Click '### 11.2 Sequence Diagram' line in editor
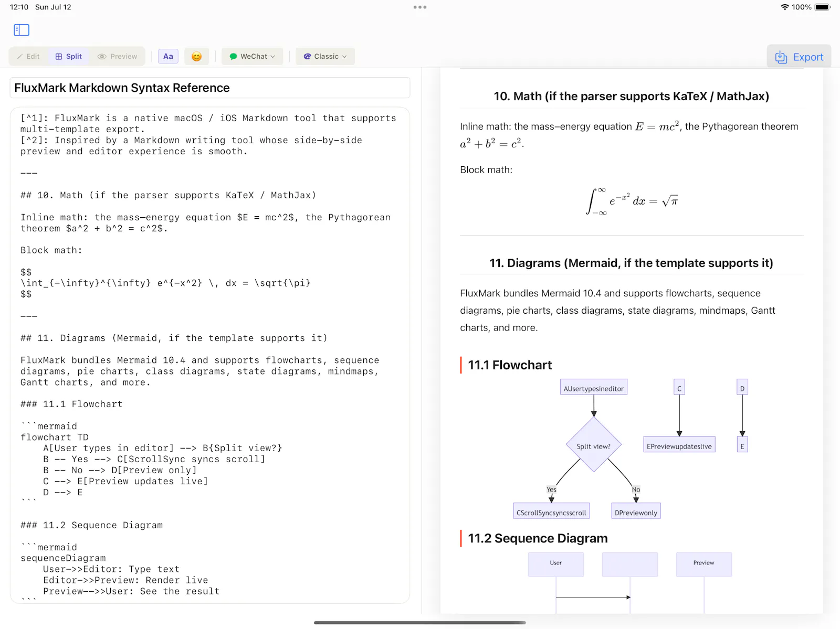 pyautogui.click(x=92, y=526)
